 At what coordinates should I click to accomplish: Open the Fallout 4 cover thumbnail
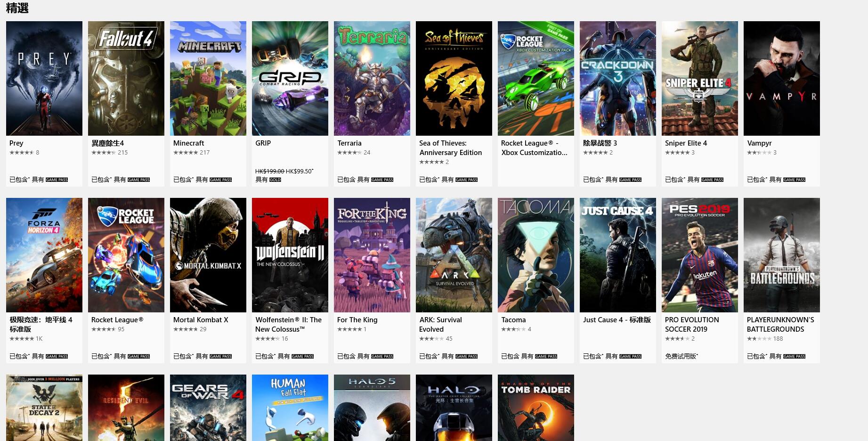click(x=126, y=78)
